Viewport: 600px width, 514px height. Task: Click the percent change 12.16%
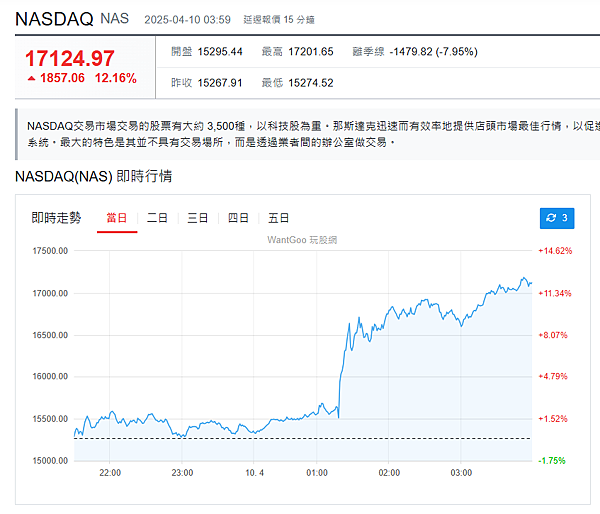click(116, 78)
